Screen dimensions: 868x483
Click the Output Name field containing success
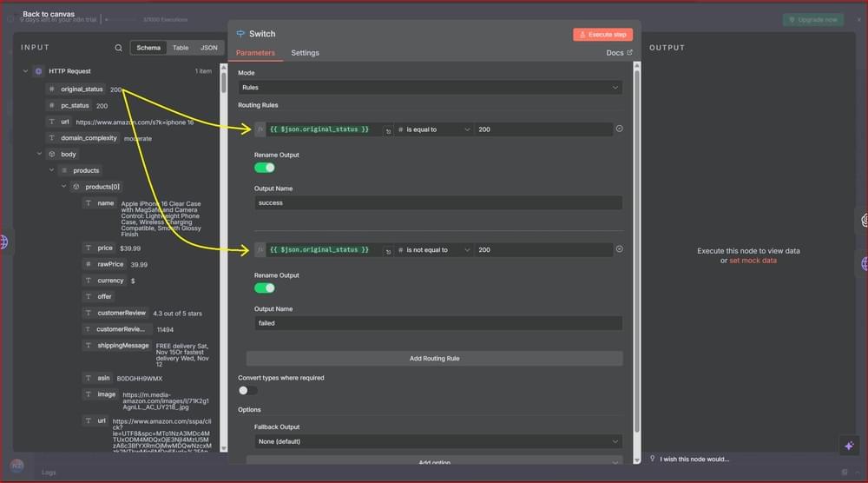pyautogui.click(x=438, y=202)
